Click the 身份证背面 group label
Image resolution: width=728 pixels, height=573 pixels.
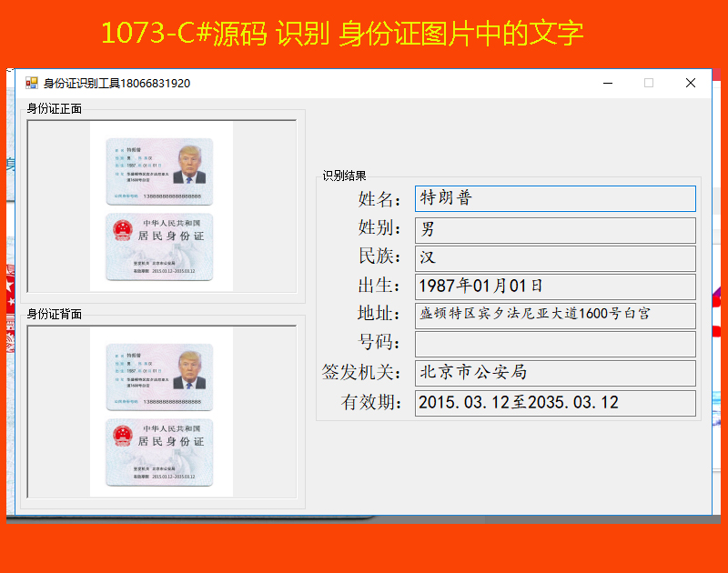[x=55, y=315]
